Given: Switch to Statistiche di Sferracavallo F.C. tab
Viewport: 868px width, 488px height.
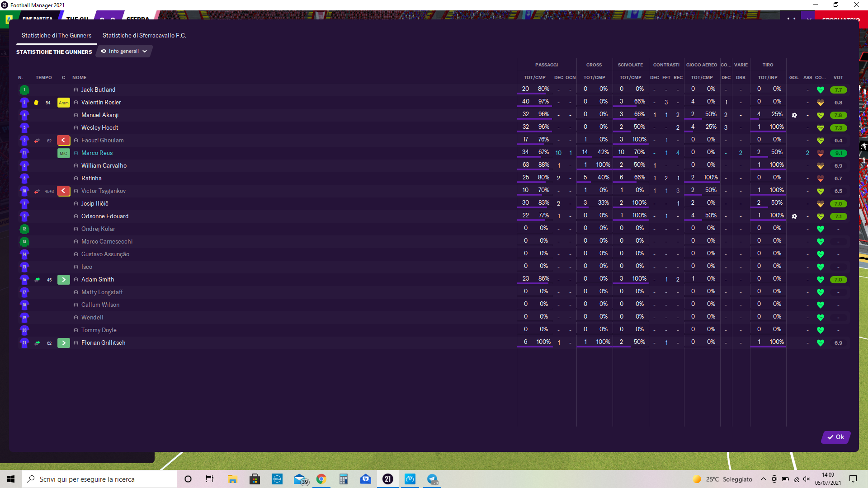Looking at the screenshot, I should pyautogui.click(x=144, y=35).
